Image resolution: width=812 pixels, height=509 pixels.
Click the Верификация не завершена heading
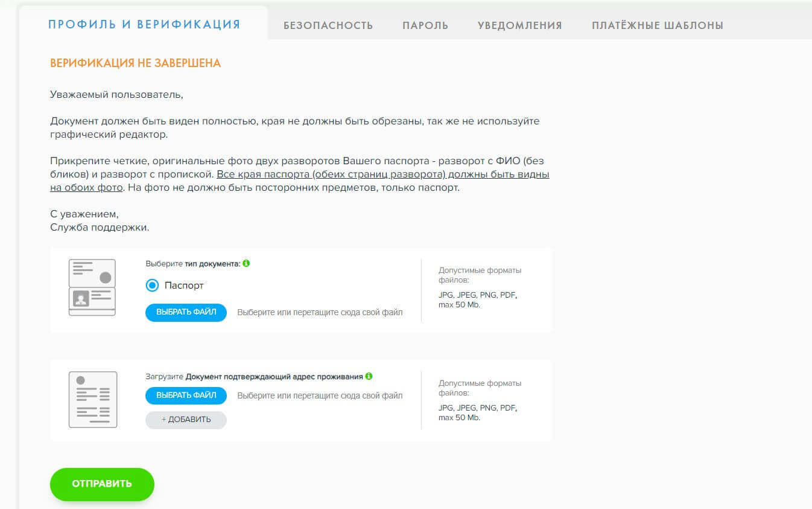pos(135,63)
